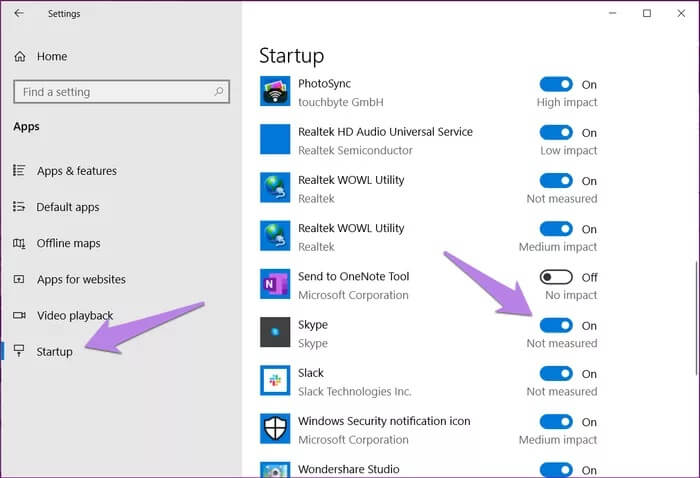The image size is (700, 478).
Task: Click the Slack Technologies Inc. publisher text
Action: [354, 391]
